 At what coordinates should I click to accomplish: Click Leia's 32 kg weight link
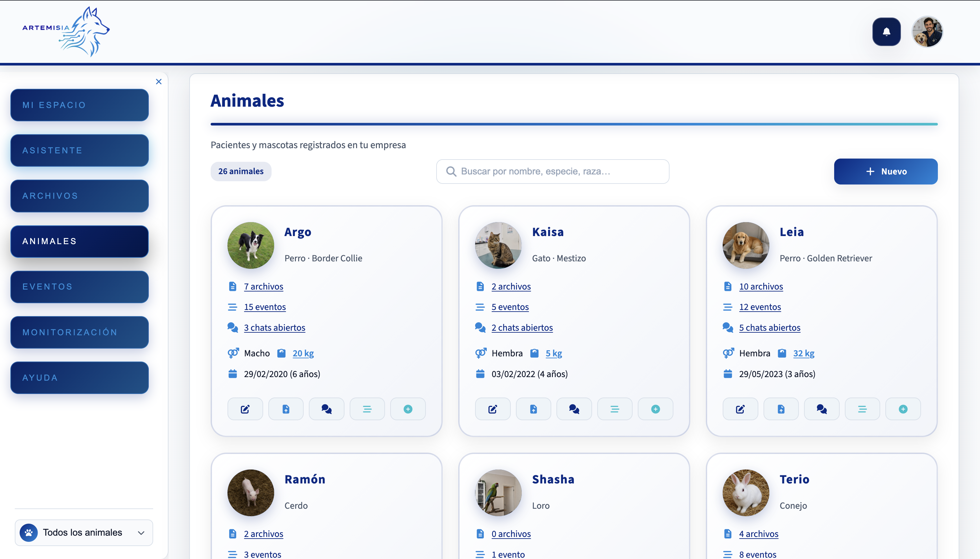point(804,354)
